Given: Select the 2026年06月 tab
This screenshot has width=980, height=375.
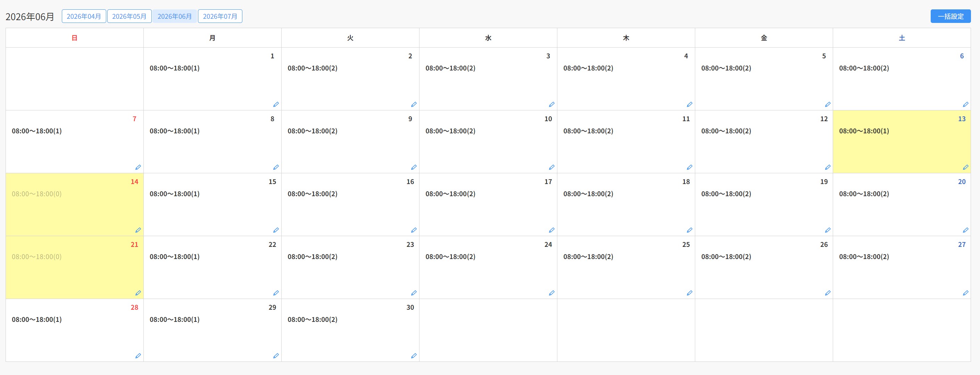Looking at the screenshot, I should click(x=175, y=16).
